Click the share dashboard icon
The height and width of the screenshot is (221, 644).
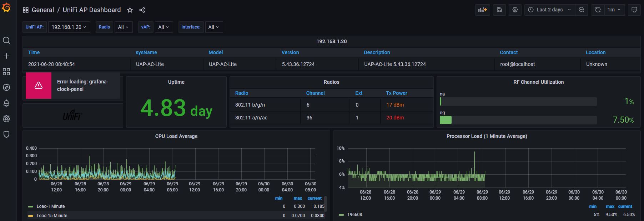pyautogui.click(x=142, y=10)
